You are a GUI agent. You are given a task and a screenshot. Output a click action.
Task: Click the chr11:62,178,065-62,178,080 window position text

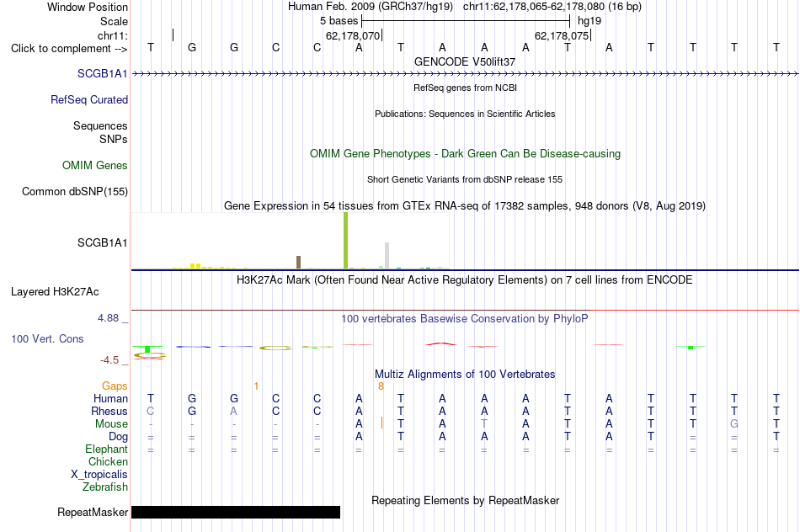click(x=552, y=7)
